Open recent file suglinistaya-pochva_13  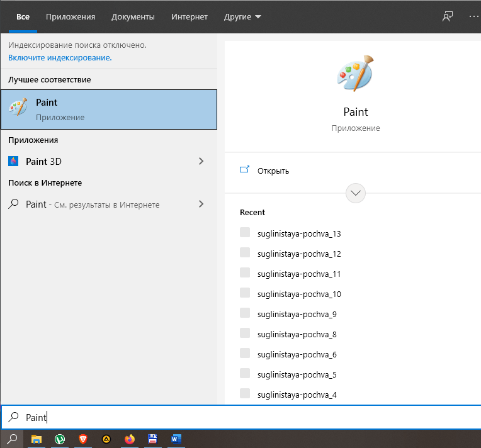[x=299, y=234]
